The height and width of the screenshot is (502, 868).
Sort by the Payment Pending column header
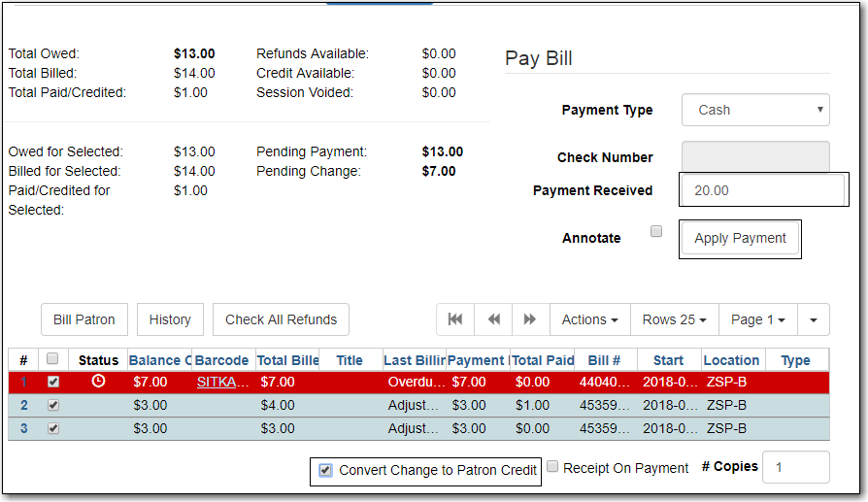[x=479, y=360]
